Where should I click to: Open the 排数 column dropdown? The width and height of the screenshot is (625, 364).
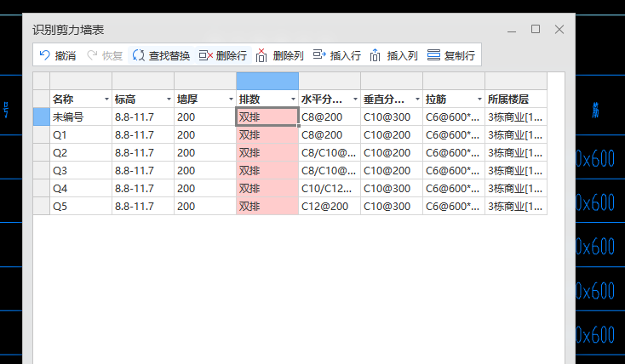[293, 100]
